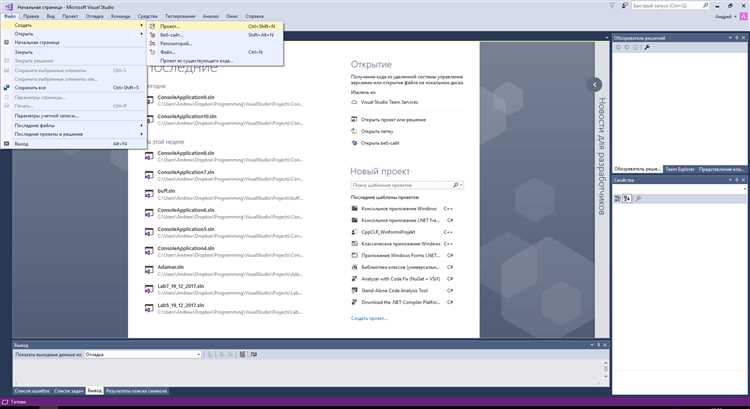Click the solution icon next to buff.sln
750x409 pixels.
pos(149,194)
